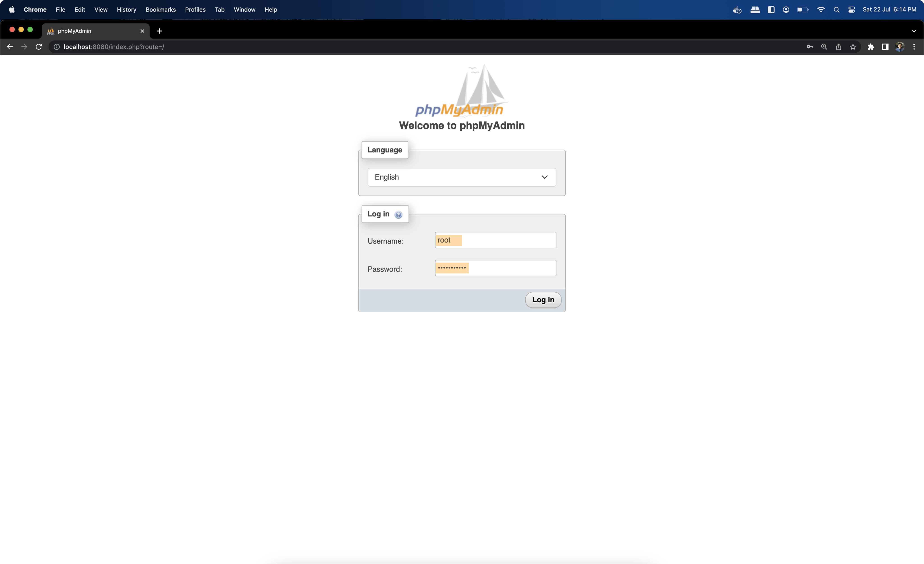Click the Username input field
Image resolution: width=924 pixels, height=564 pixels.
click(495, 240)
